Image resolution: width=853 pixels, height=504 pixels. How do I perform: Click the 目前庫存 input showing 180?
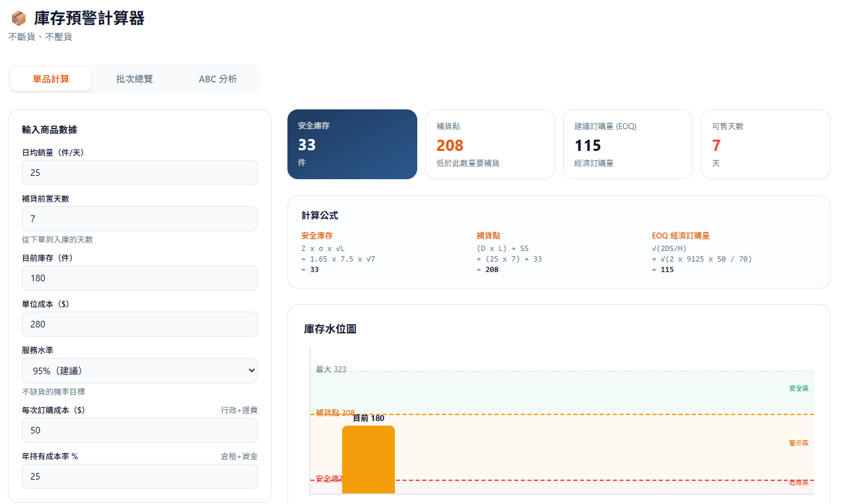140,278
